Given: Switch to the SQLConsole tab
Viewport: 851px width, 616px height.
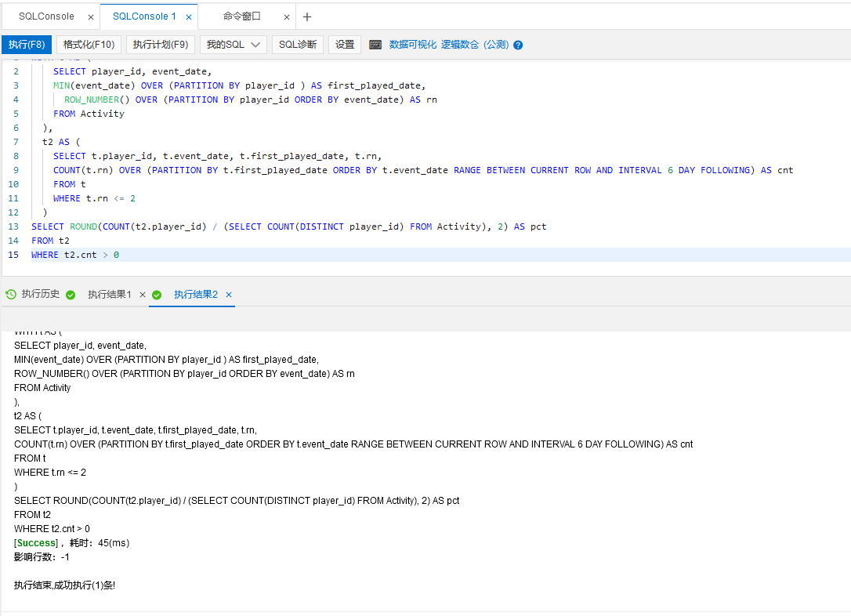Looking at the screenshot, I should tap(46, 16).
